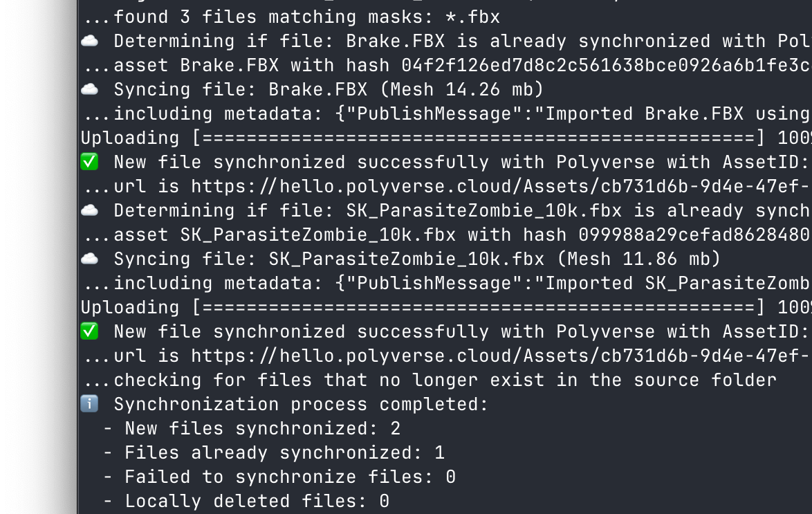Image resolution: width=812 pixels, height=514 pixels.
Task: Open the second hello.polyverse.cloud Assets URL
Action: pos(501,356)
